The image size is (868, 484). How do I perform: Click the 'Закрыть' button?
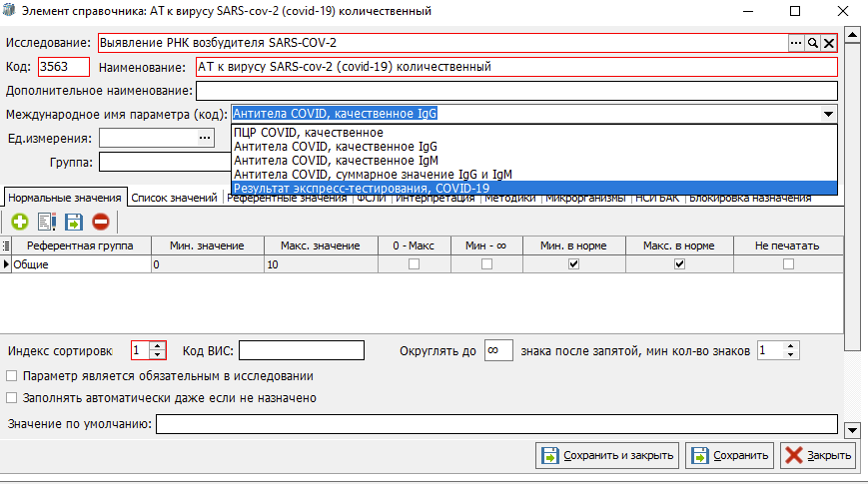[x=818, y=456]
